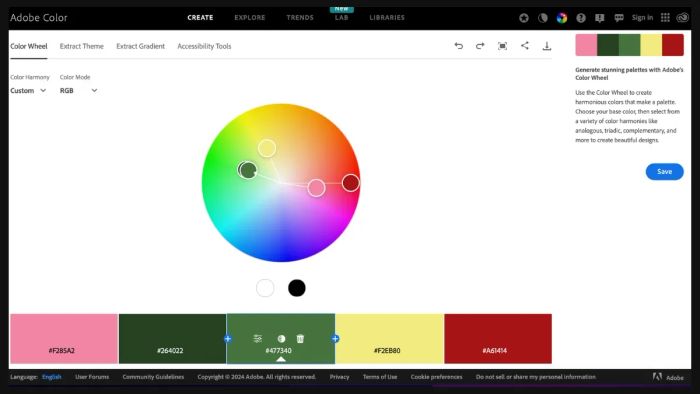Click the palette preview strip in the sidebar
Image resolution: width=700 pixels, height=394 pixels.
[629, 45]
